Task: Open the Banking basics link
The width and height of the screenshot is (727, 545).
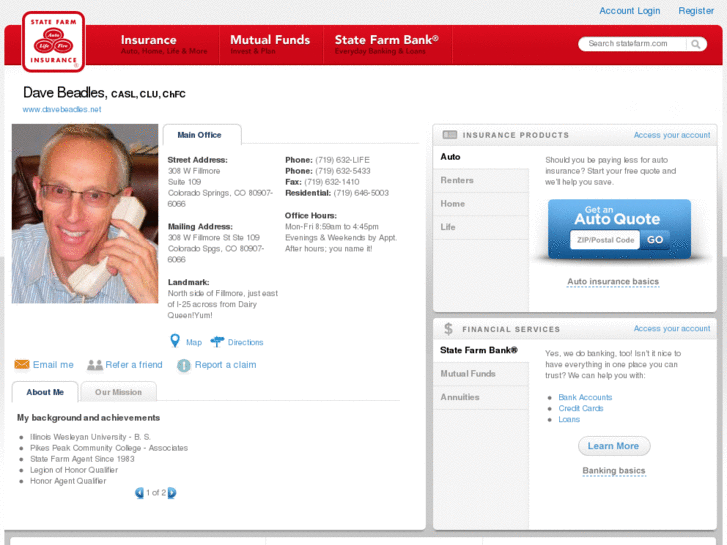Action: coord(614,471)
